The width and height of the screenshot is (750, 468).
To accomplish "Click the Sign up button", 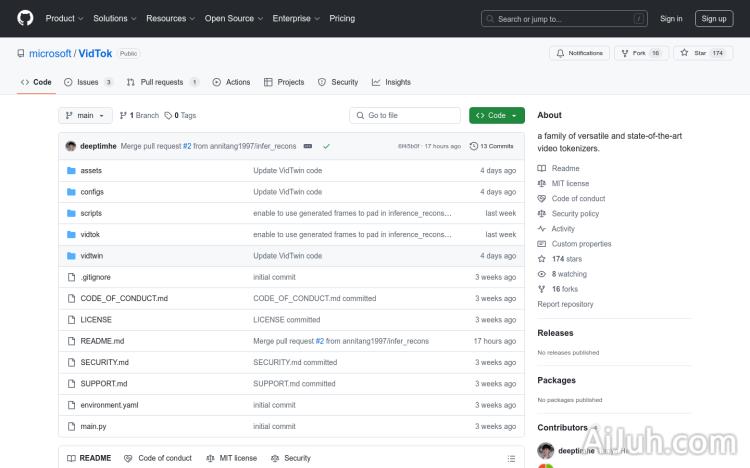I will pyautogui.click(x=714, y=18).
